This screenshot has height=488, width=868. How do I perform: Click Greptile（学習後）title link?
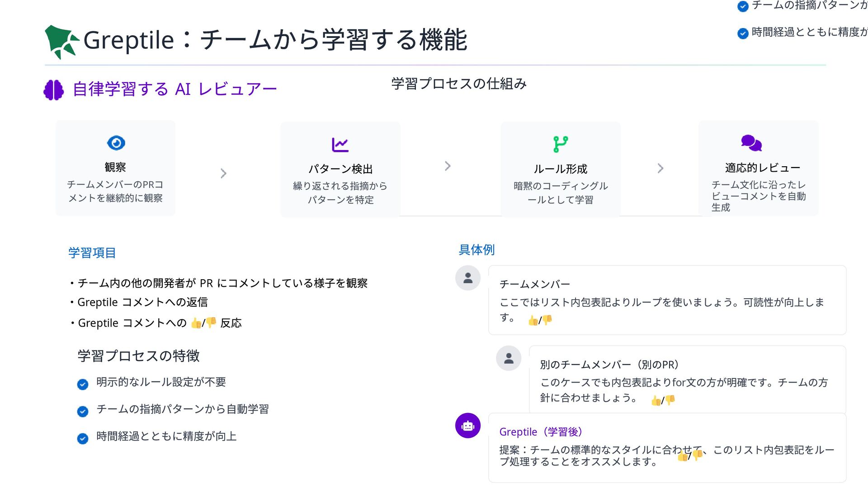click(x=541, y=432)
